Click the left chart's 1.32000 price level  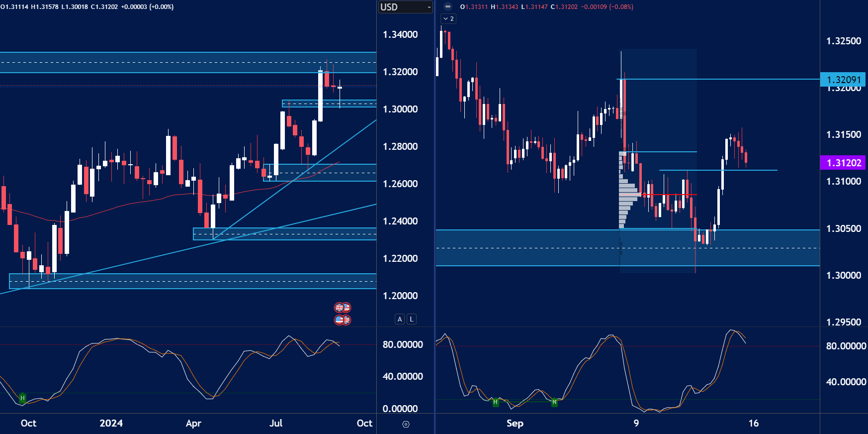tap(400, 72)
